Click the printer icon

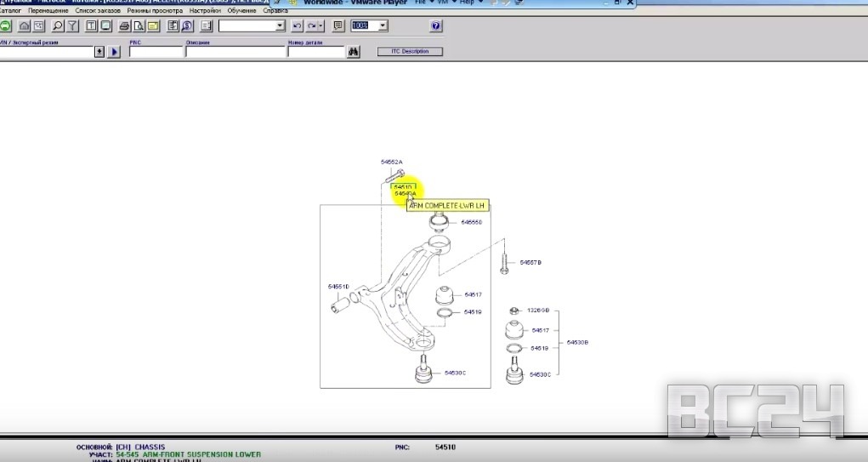[124, 26]
